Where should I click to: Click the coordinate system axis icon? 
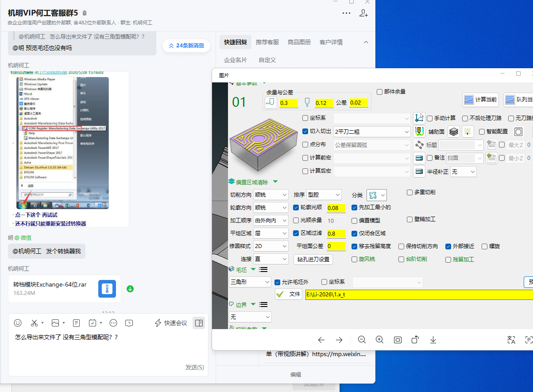pyautogui.click(x=419, y=118)
